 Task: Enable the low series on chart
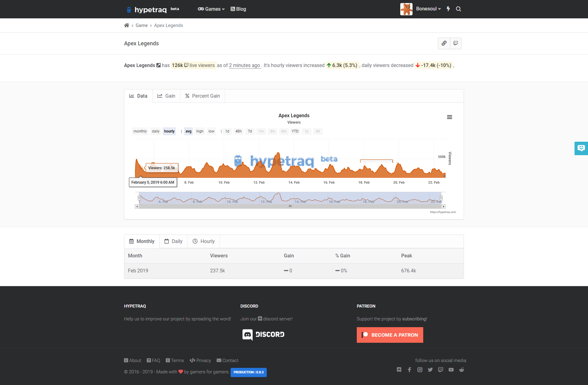click(x=211, y=131)
